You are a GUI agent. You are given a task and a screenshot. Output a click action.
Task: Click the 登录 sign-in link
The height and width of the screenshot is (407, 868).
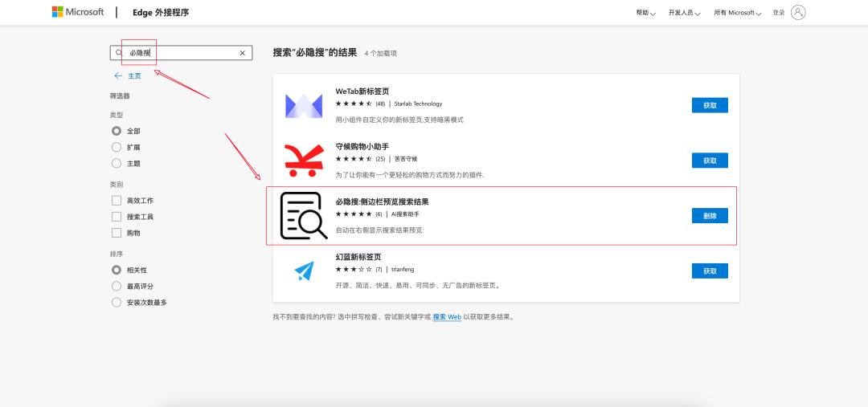[x=778, y=13]
